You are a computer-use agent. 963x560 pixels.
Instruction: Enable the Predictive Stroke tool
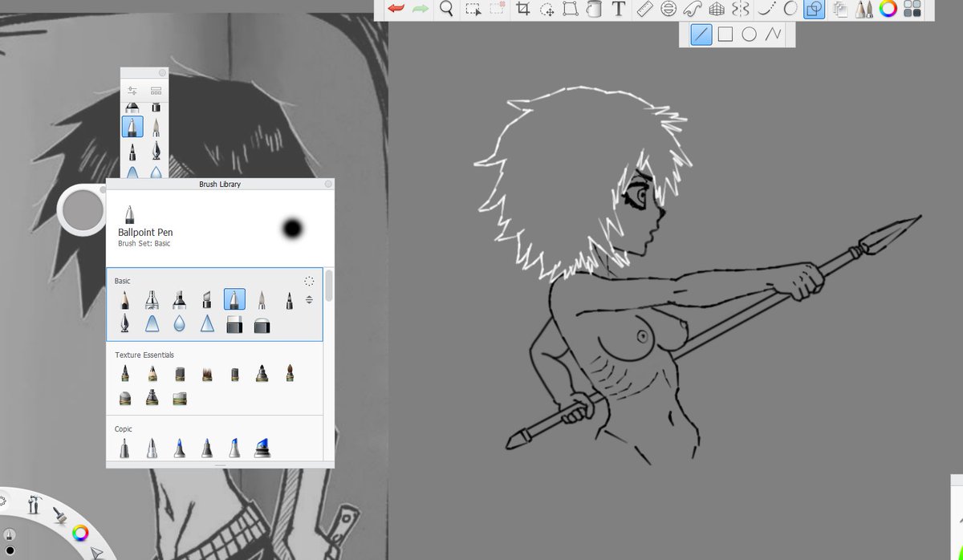click(790, 10)
